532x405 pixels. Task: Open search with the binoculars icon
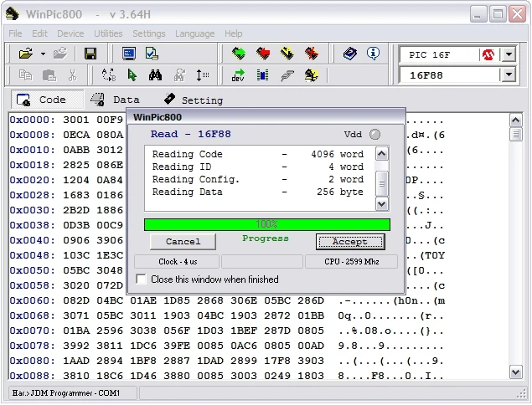point(155,75)
